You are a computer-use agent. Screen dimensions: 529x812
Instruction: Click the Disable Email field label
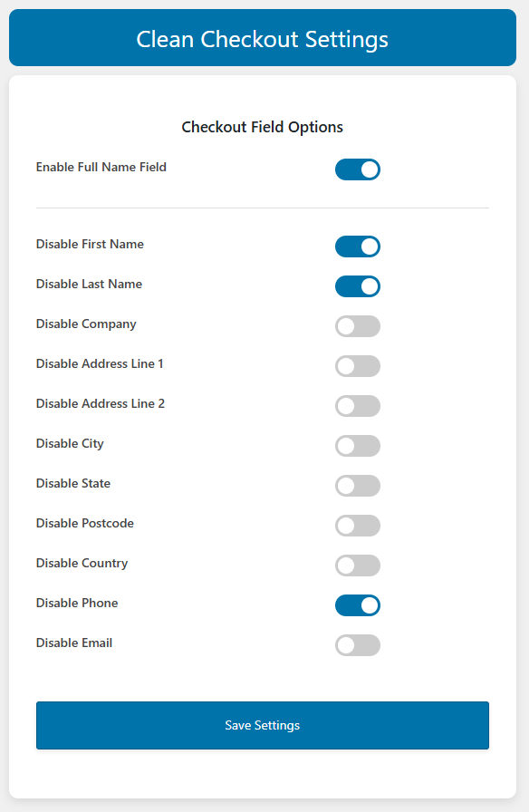74,643
